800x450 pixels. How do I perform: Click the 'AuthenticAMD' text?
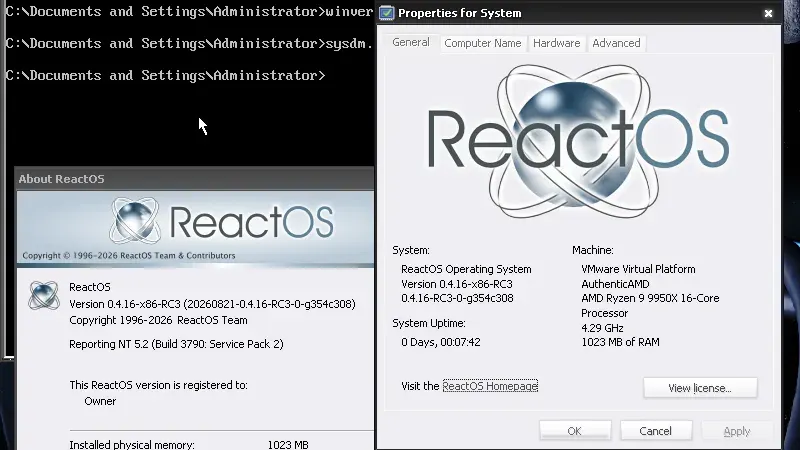615,284
